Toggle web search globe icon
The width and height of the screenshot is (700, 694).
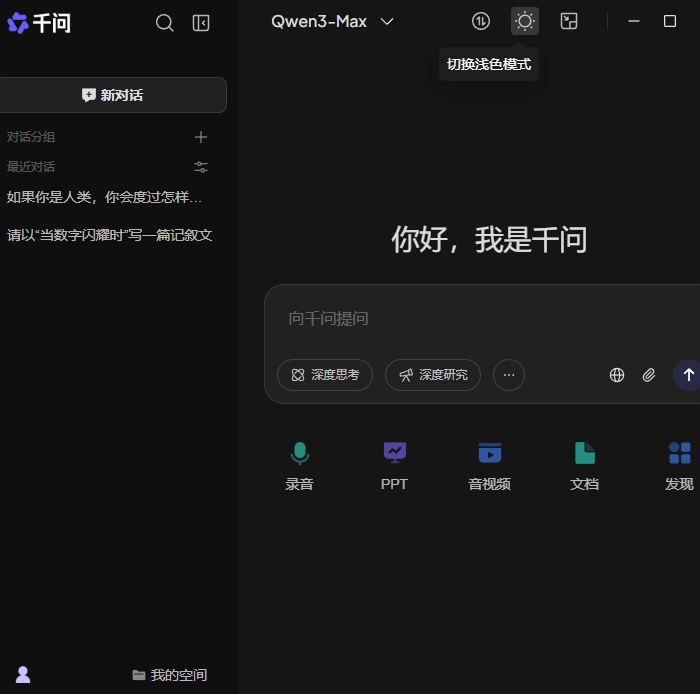click(617, 375)
